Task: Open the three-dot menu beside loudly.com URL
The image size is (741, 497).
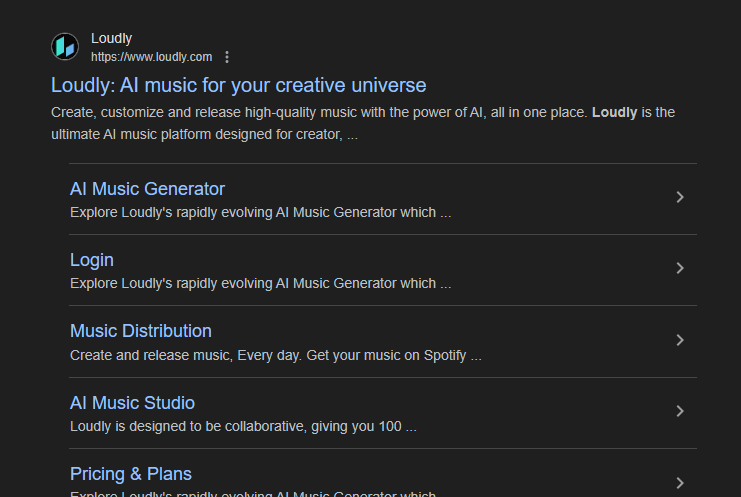Action: (x=227, y=57)
